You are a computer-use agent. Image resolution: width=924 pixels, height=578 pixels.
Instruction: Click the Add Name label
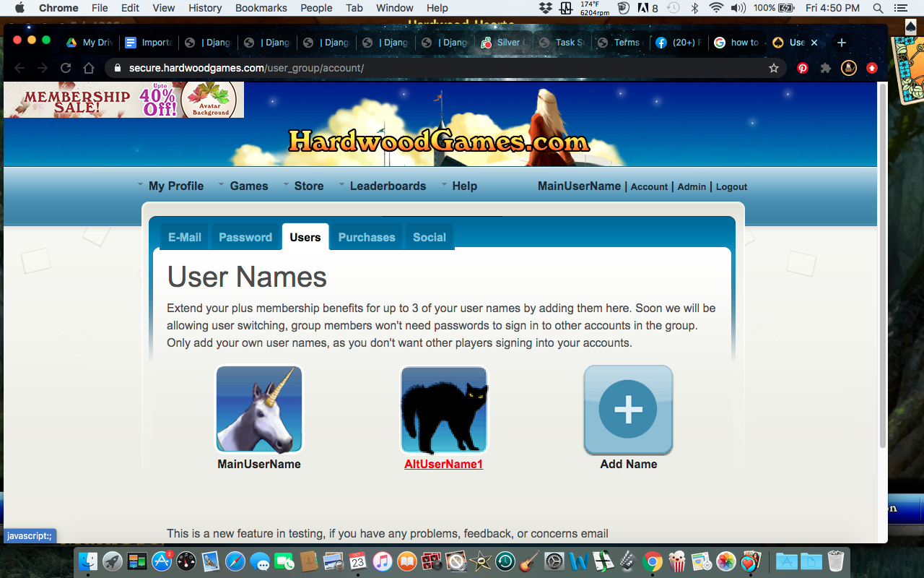pyautogui.click(x=629, y=464)
